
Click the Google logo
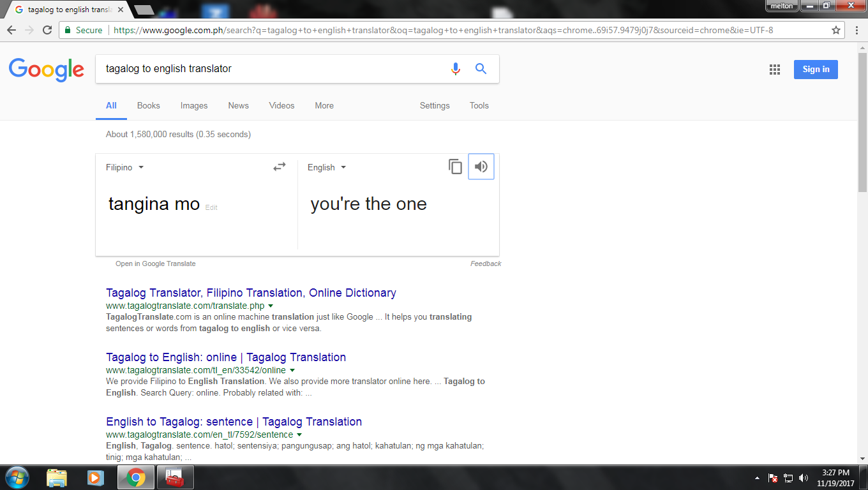pos(47,70)
